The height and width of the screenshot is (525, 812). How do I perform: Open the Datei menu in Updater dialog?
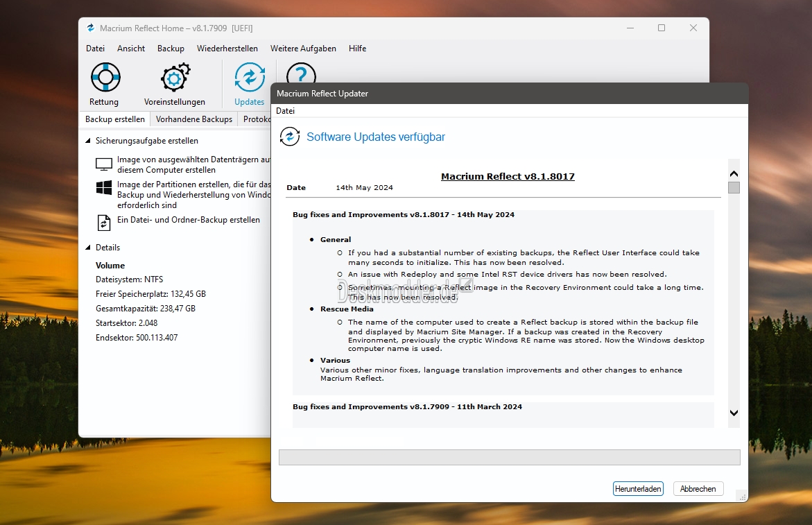285,111
